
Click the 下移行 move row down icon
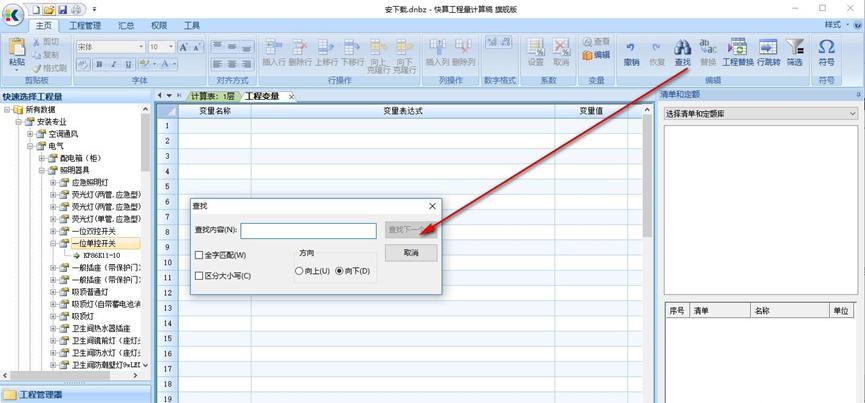point(351,53)
